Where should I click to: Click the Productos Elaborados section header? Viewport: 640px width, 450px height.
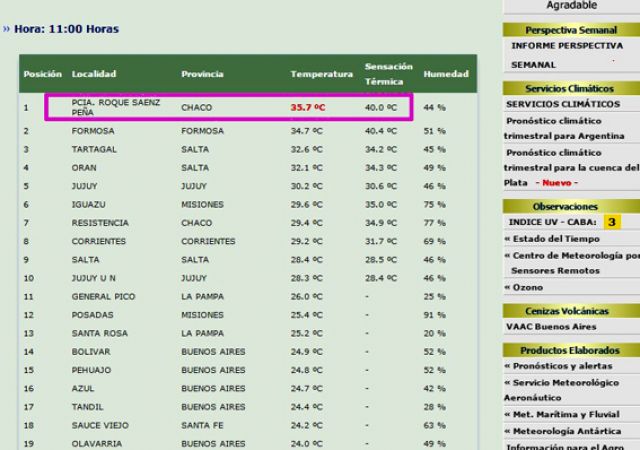570,350
